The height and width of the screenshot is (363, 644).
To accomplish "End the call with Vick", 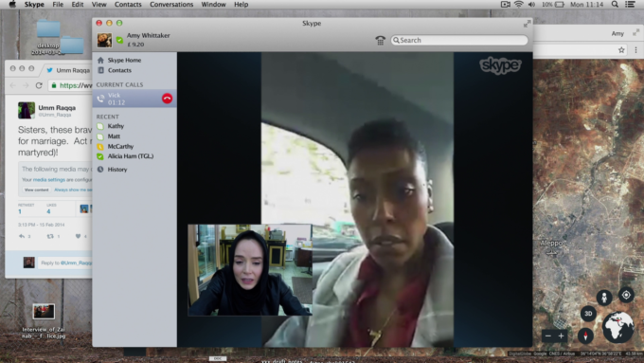I will (x=168, y=99).
